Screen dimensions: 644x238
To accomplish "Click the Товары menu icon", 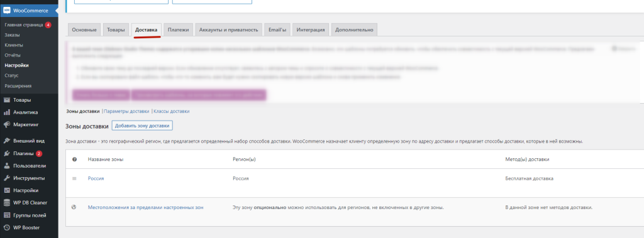I will tap(6, 100).
